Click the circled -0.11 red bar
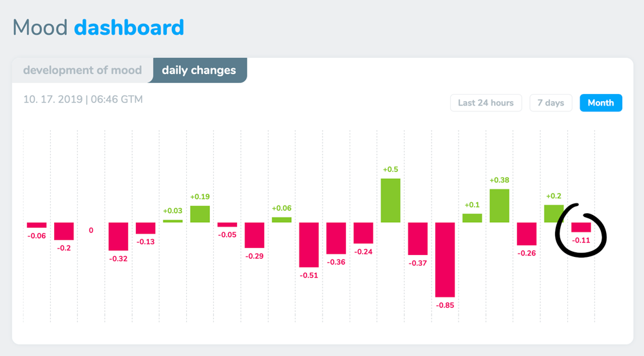 coord(581,227)
